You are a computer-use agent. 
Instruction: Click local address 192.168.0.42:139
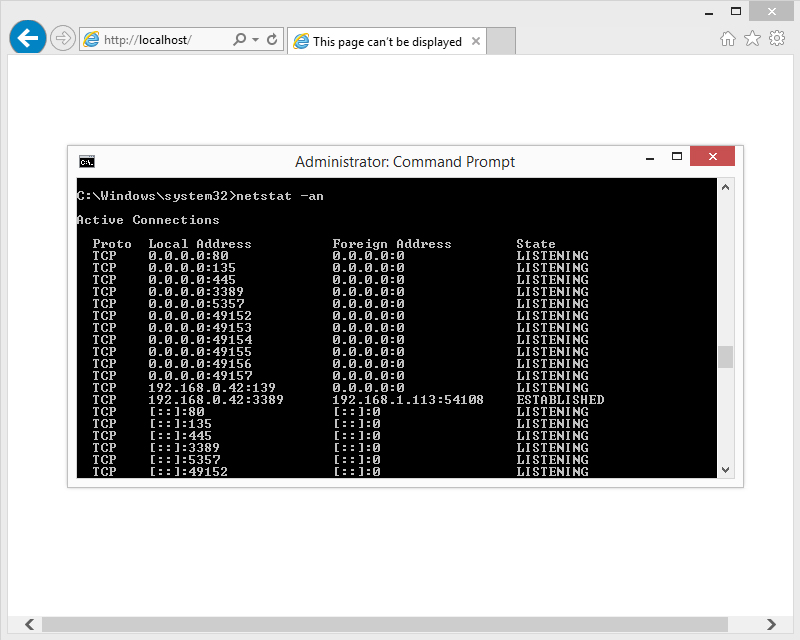pyautogui.click(x=212, y=388)
